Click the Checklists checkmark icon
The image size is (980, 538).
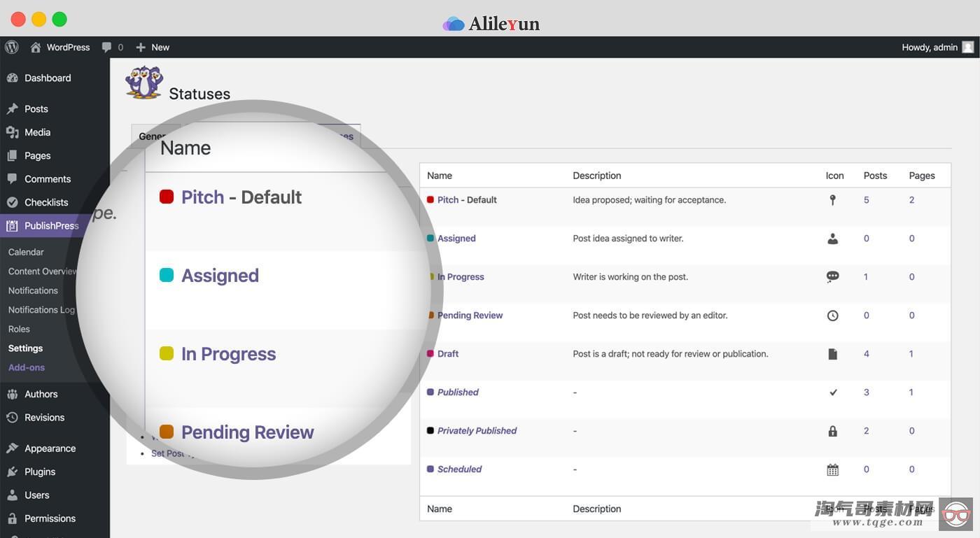pyautogui.click(x=12, y=202)
